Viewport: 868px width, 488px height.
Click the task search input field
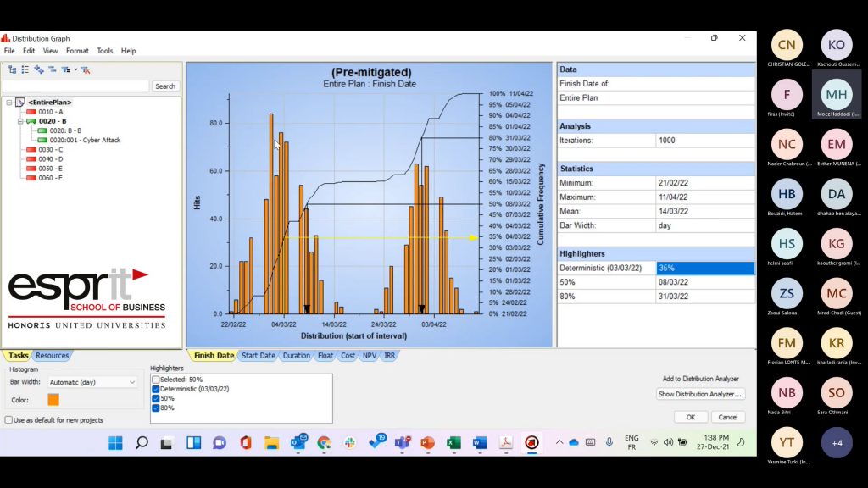pyautogui.click(x=75, y=86)
